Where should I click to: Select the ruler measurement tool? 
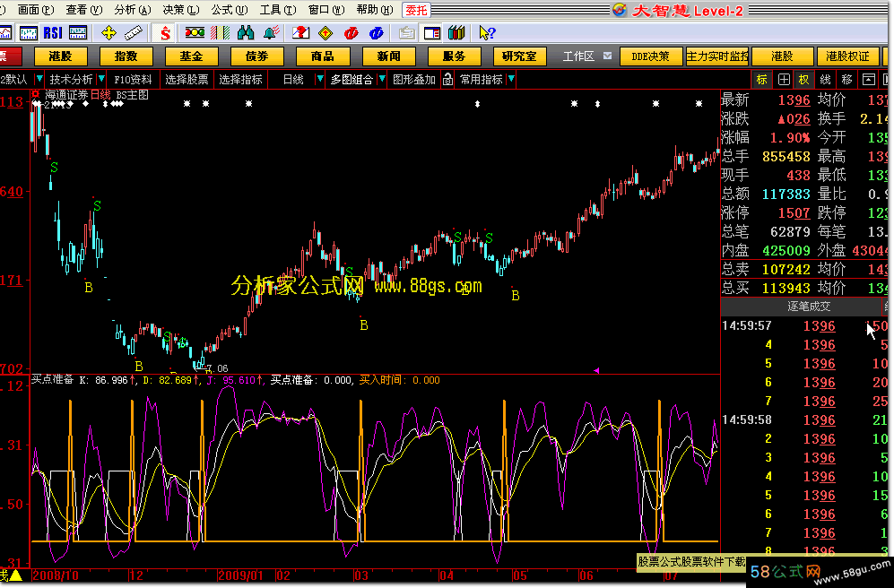pyautogui.click(x=133, y=33)
